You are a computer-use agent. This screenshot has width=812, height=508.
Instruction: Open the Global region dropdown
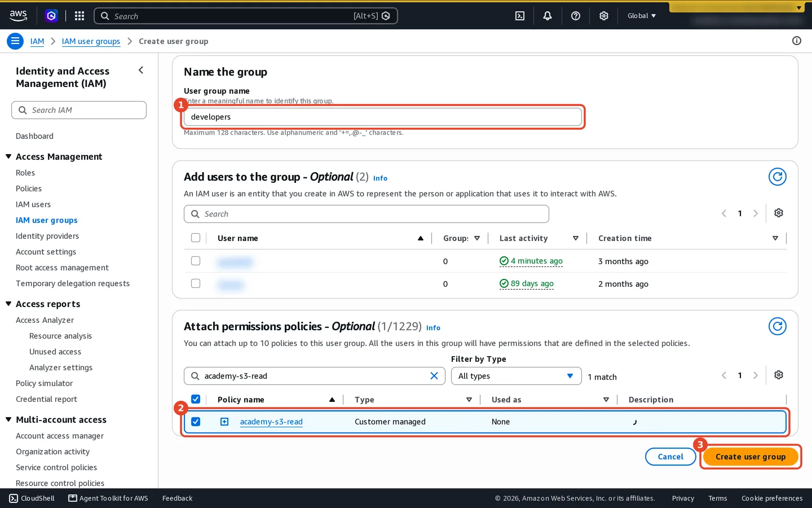(642, 16)
